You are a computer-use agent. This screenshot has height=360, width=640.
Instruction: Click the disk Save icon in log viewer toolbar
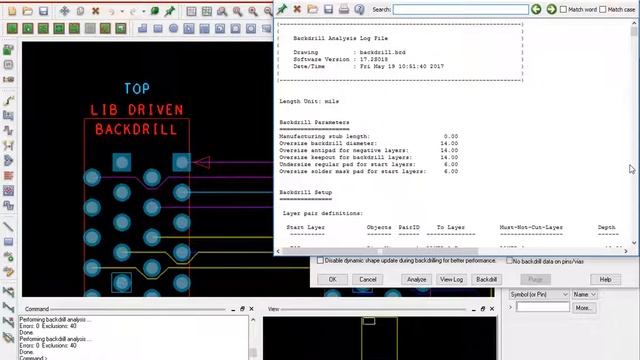(x=328, y=9)
